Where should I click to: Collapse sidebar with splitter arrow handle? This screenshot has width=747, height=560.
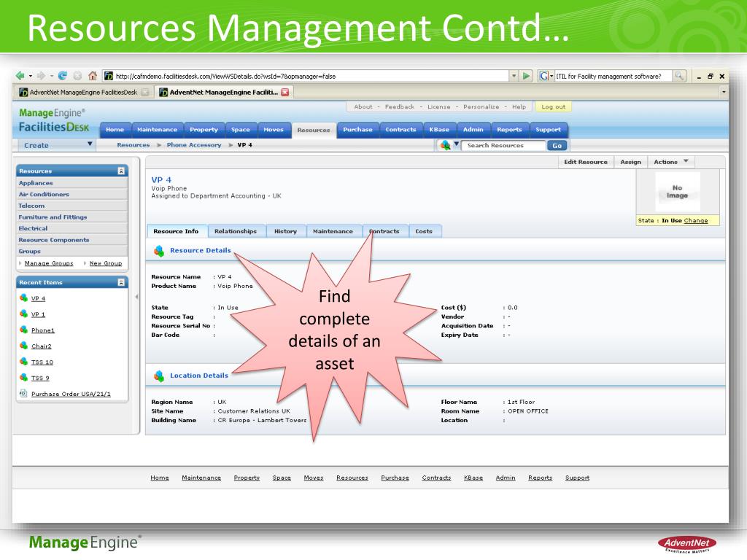click(x=136, y=297)
